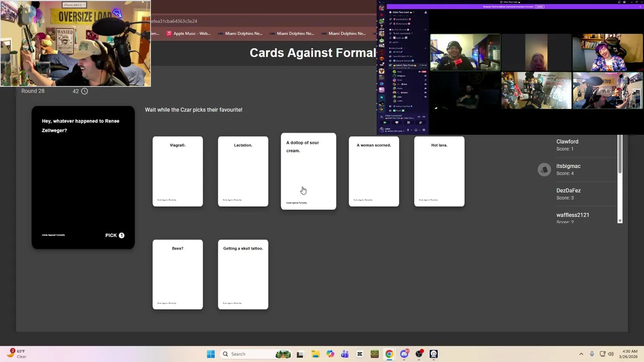Launch Copilot from the taskbar
Screen dimensions: 644x362
[330, 354]
